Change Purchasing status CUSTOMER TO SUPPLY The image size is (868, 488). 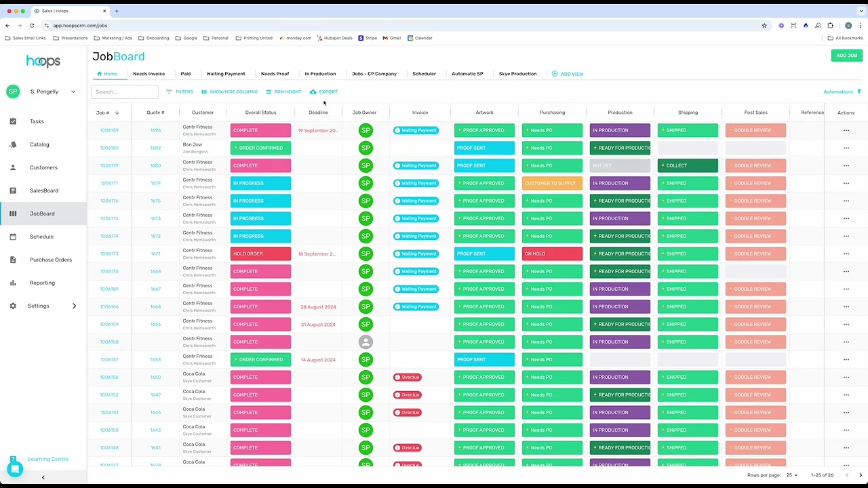(x=552, y=183)
